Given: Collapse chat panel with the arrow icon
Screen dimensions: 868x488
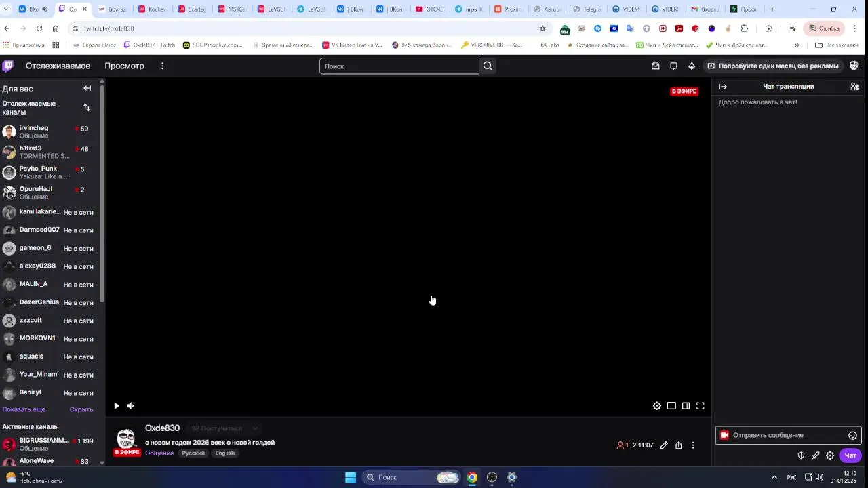Looking at the screenshot, I should coord(723,87).
